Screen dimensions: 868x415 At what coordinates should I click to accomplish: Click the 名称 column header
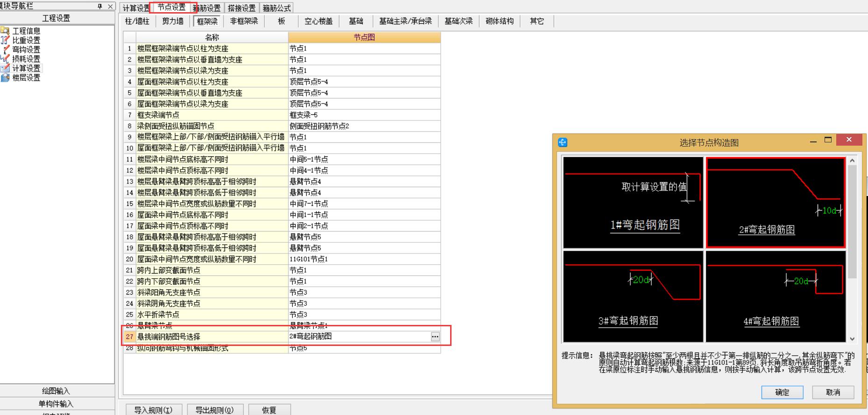click(212, 37)
